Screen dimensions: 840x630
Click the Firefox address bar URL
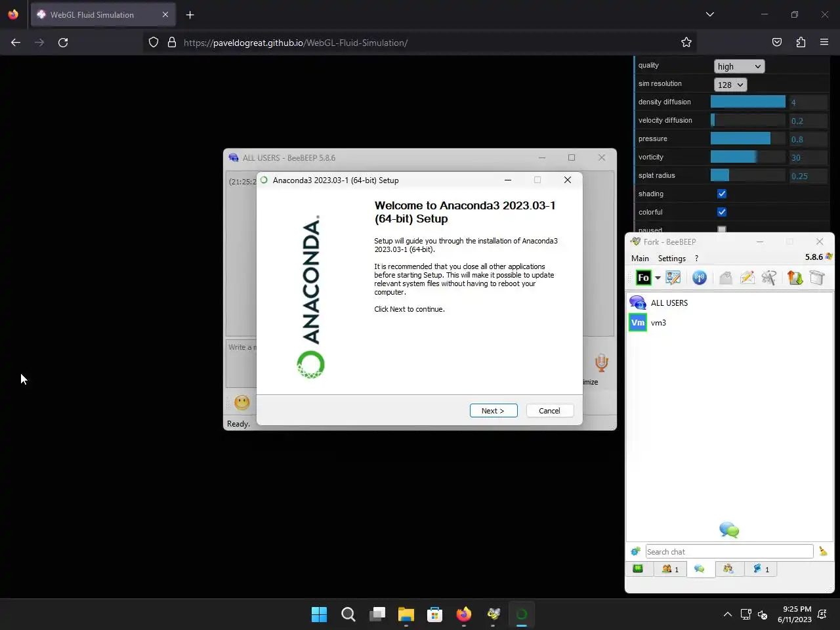click(295, 43)
